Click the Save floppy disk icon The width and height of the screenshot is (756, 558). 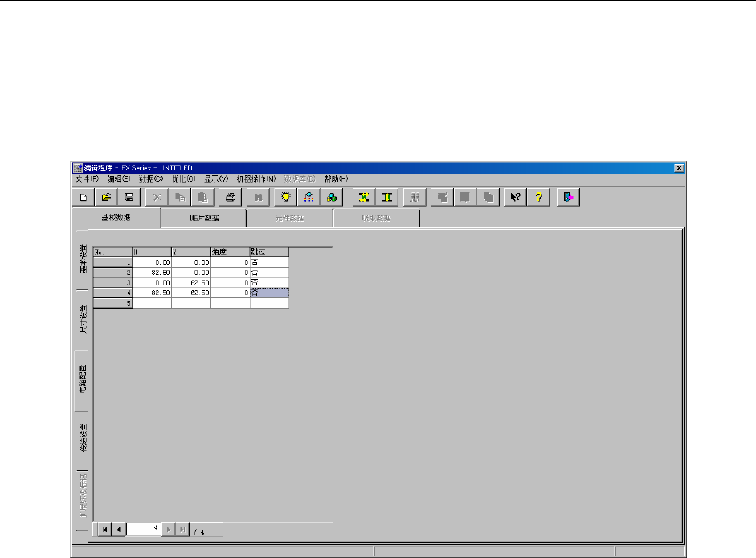(129, 197)
